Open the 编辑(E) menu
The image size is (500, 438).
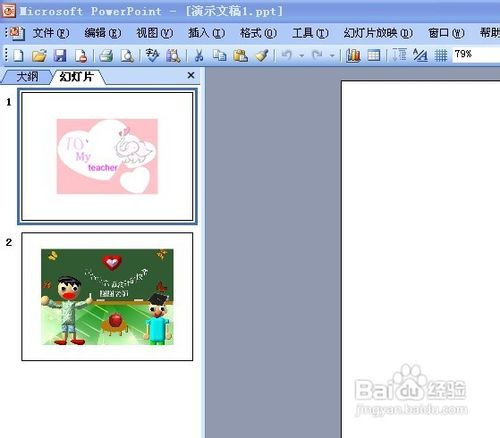click(103, 33)
